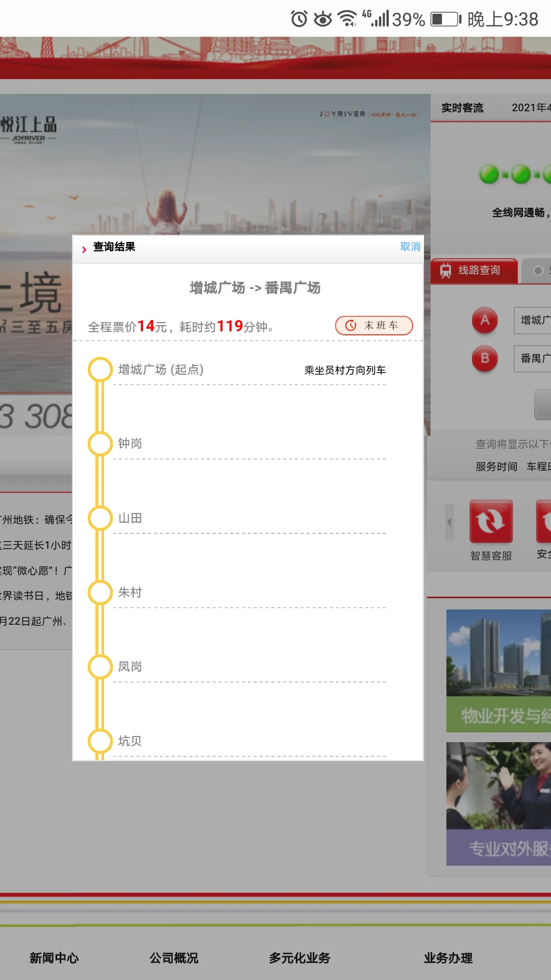Open the 末班车 last-train button
The image size is (551, 980).
tap(374, 326)
